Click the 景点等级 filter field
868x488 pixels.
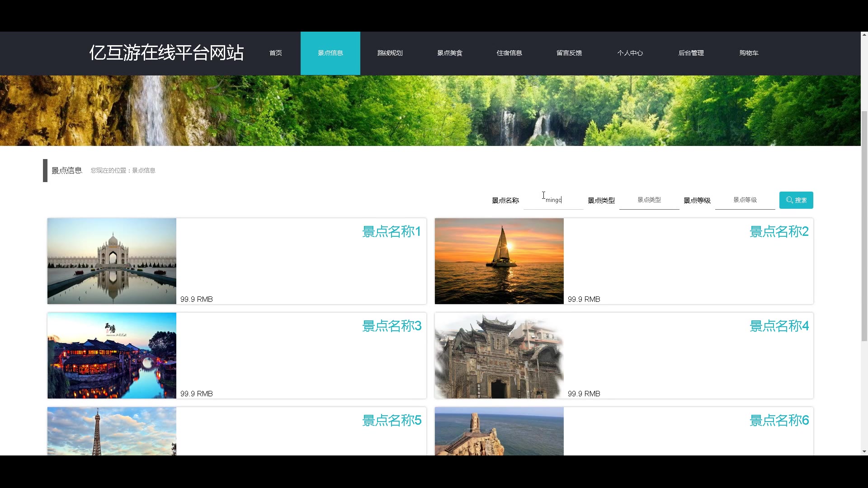(745, 200)
